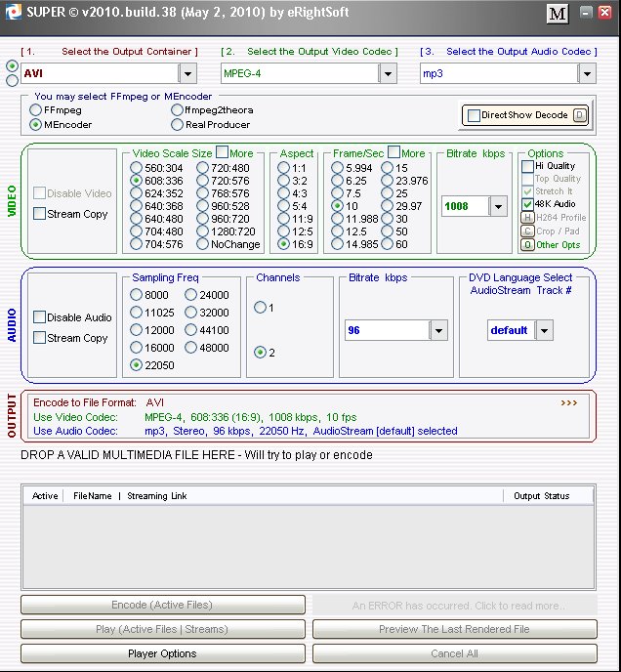Expand the audio Bitrate 96 dropdown
This screenshot has width=621, height=672.
click(x=438, y=330)
